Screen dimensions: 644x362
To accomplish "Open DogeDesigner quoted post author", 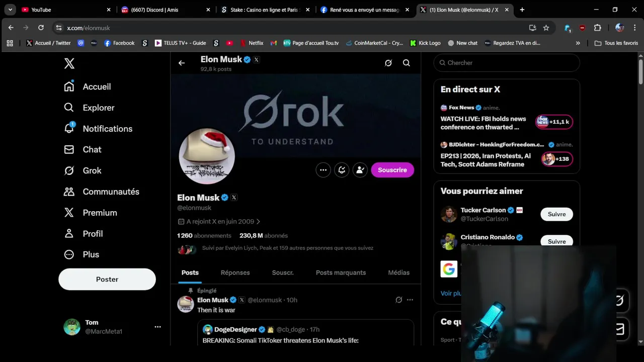I will coord(235,329).
